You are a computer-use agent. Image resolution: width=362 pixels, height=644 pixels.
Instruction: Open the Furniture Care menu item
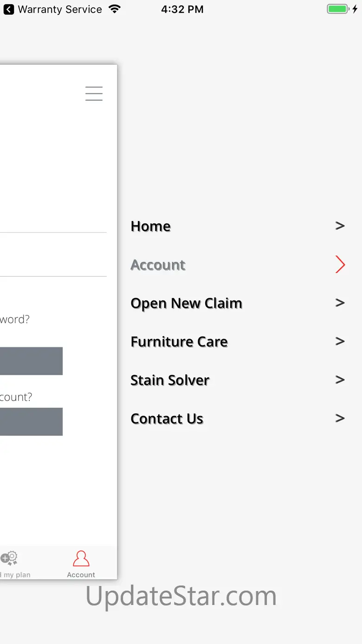point(179,342)
